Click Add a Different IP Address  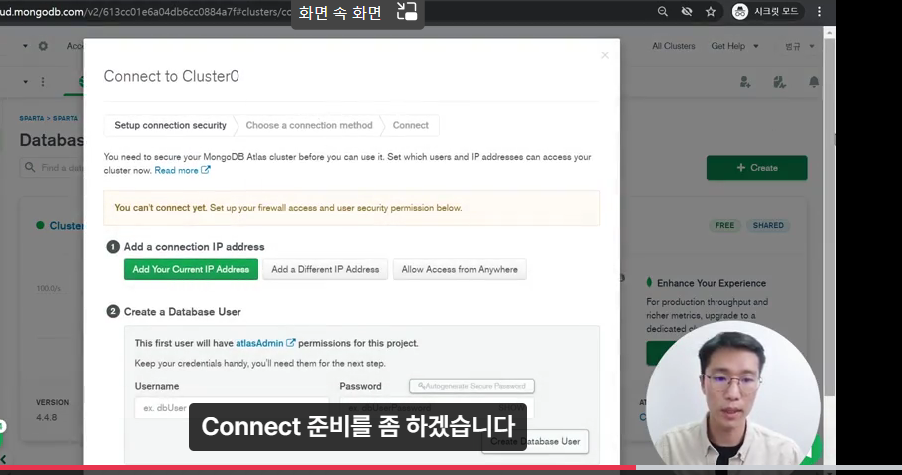[x=325, y=269]
